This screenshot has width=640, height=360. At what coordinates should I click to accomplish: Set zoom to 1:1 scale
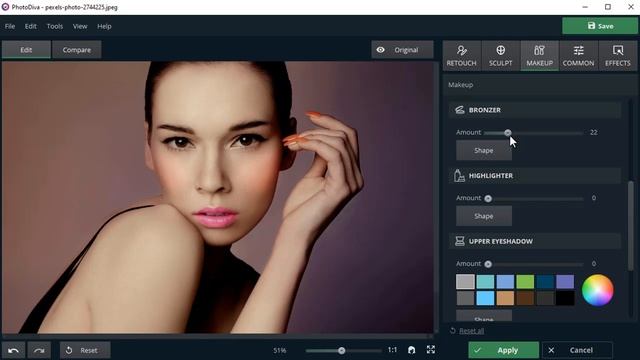click(x=392, y=350)
